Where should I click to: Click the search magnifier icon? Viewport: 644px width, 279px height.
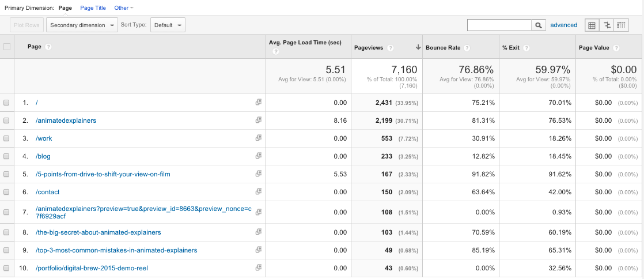point(539,25)
